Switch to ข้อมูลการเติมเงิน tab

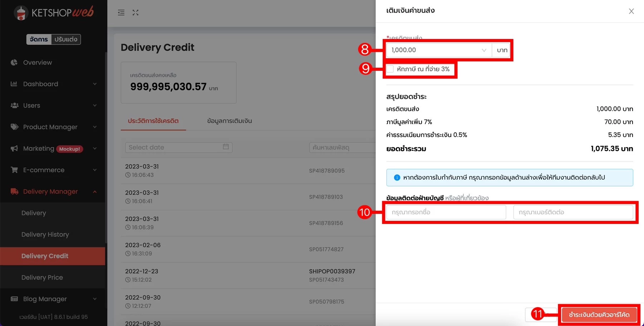click(229, 121)
